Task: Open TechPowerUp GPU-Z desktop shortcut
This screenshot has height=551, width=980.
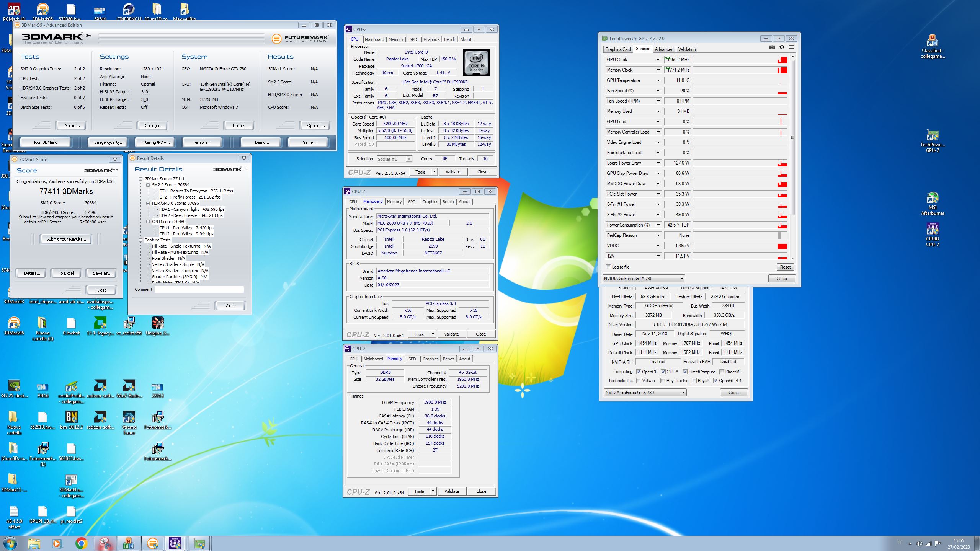Action: (x=933, y=141)
